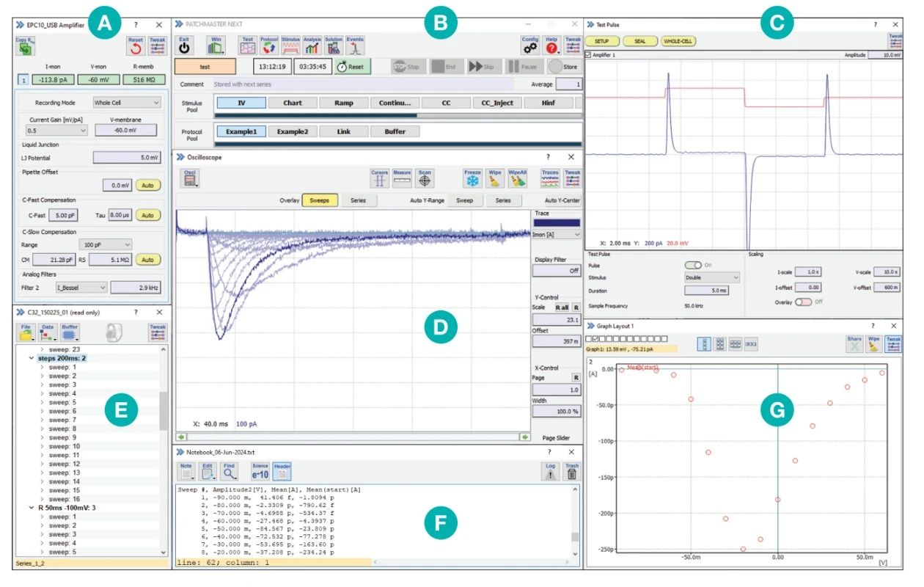Screen dimensions: 924x587
Task: Click the Tweak icon in the Amplifier window
Action: 157,45
